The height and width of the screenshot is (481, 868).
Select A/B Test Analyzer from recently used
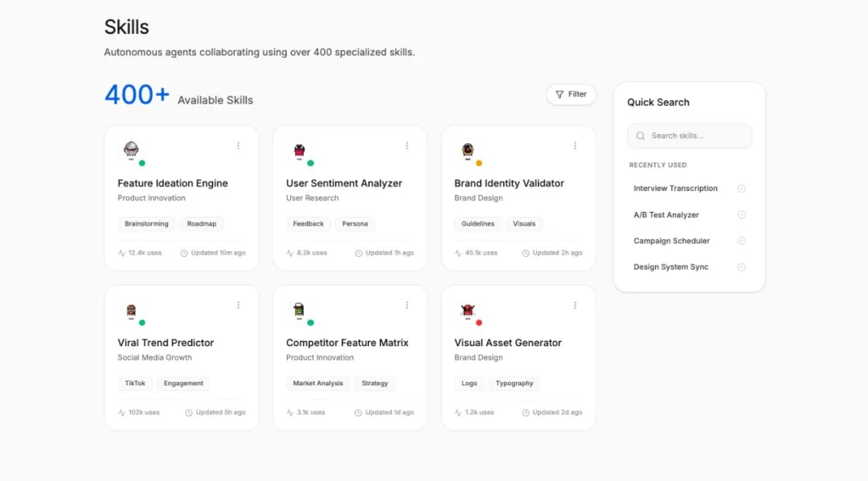666,215
